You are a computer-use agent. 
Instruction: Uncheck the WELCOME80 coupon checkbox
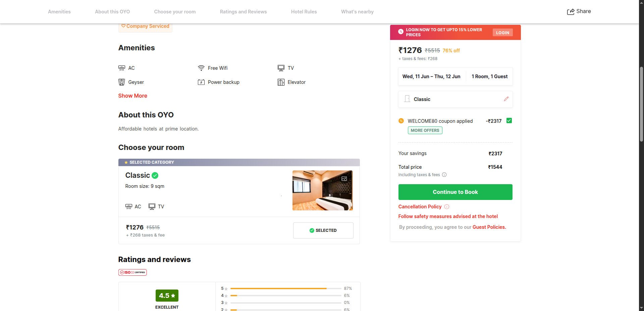pos(509,121)
